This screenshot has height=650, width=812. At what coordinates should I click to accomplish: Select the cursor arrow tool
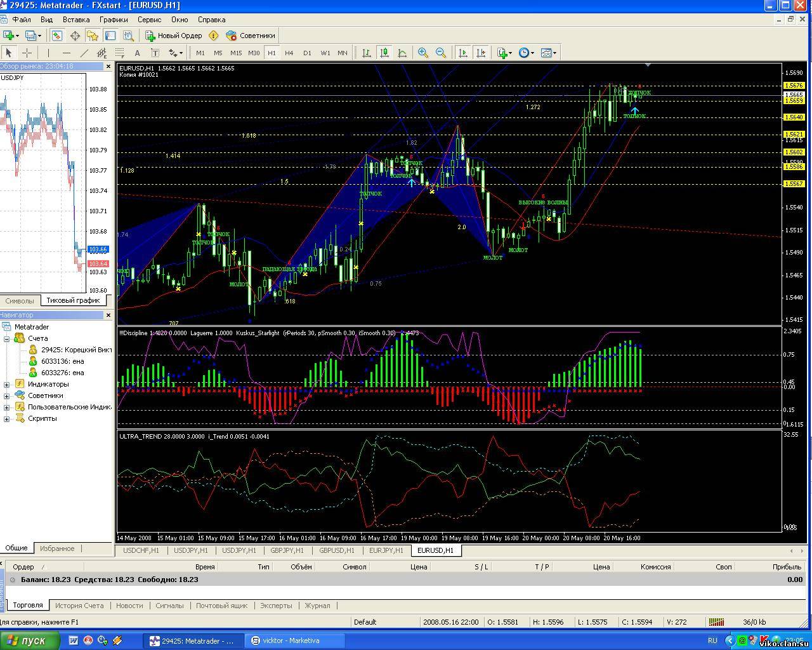tap(9, 53)
